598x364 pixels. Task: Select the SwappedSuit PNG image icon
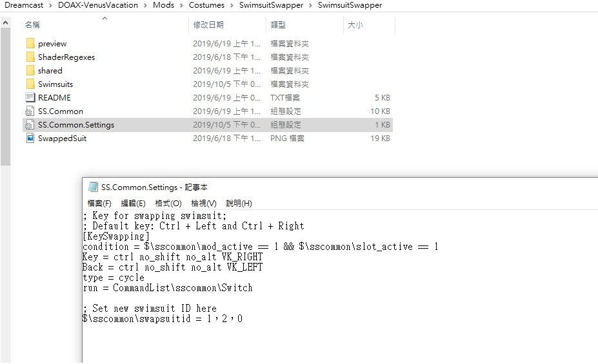(x=30, y=139)
